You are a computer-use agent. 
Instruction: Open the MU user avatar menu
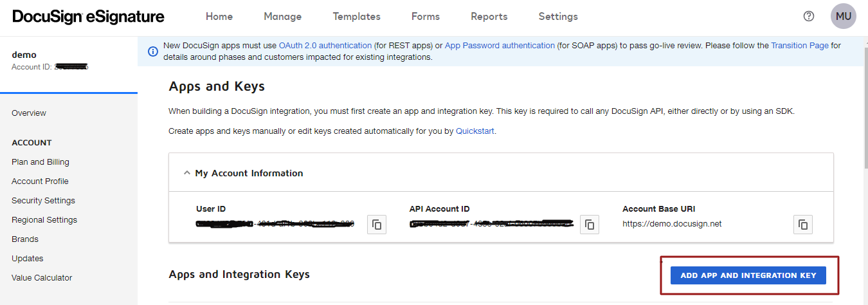pyautogui.click(x=843, y=17)
